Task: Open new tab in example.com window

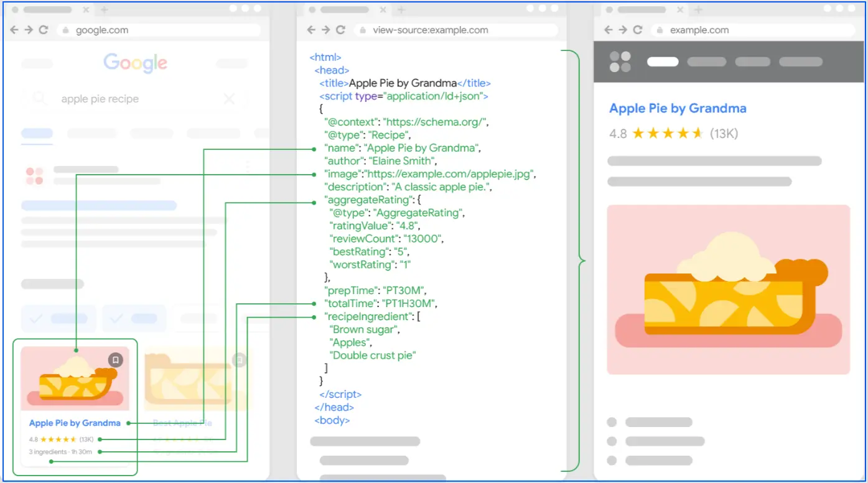Action: point(698,10)
